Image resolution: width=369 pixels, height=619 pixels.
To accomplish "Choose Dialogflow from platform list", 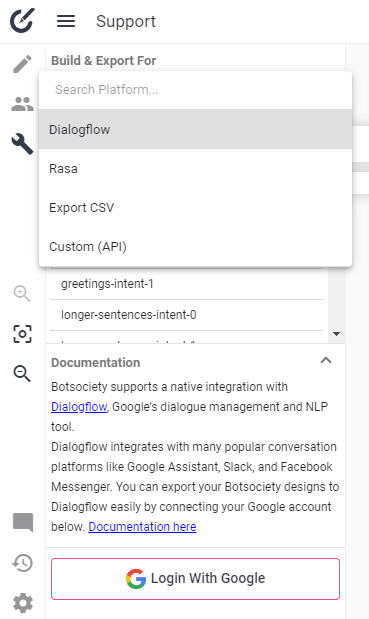I will click(195, 129).
